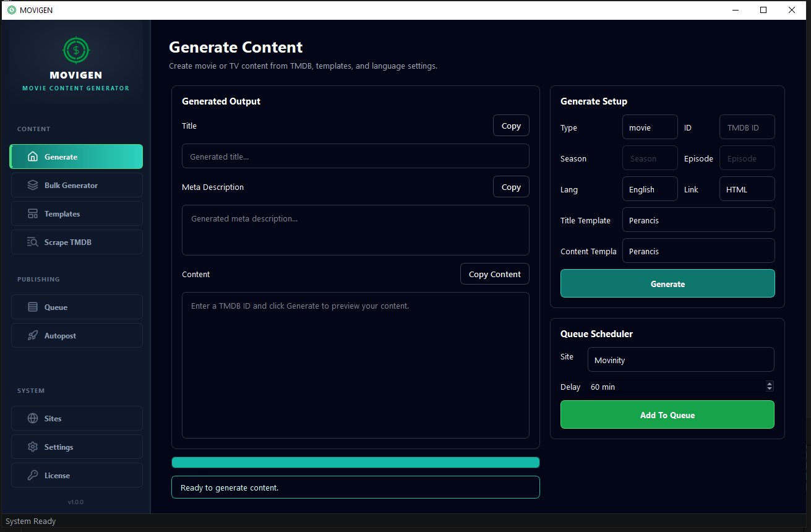This screenshot has height=532, width=811.
Task: Click the 'System Ready' status bar text
Action: (x=31, y=521)
